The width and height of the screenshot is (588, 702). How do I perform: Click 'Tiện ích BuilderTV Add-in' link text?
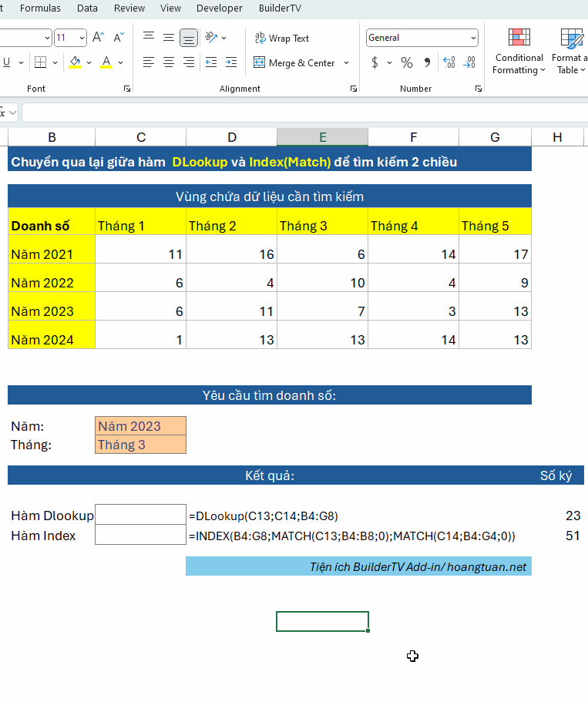376,567
